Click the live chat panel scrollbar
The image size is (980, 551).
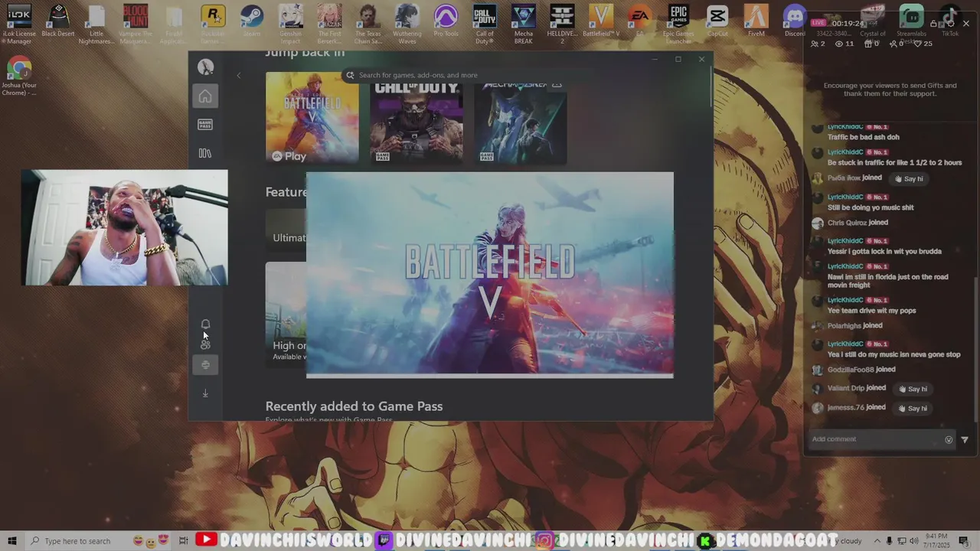[975, 348]
